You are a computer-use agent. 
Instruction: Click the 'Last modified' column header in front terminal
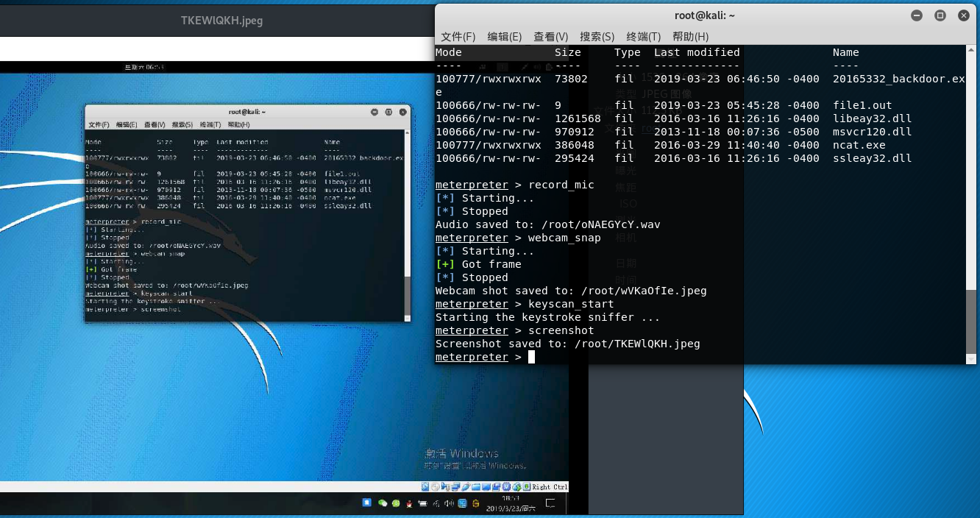point(697,52)
